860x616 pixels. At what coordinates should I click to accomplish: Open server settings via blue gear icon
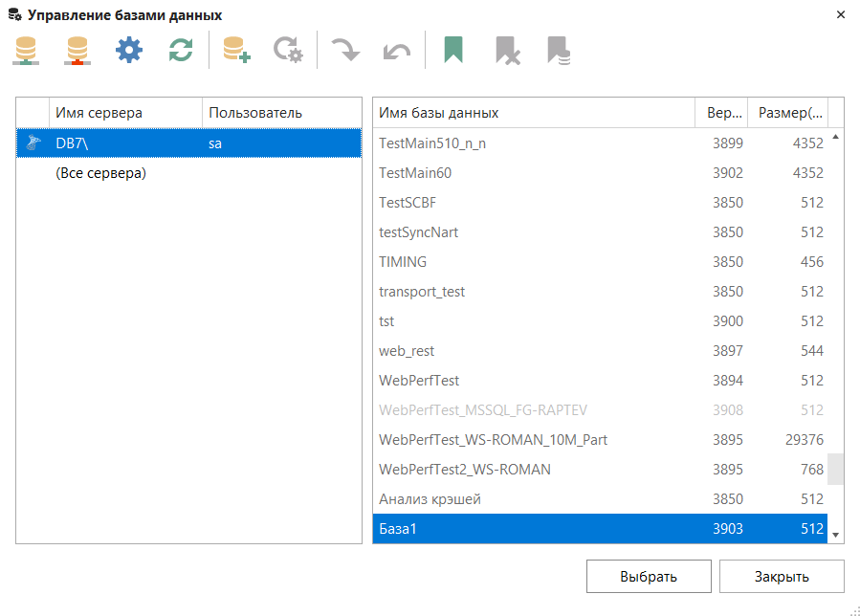(x=128, y=50)
